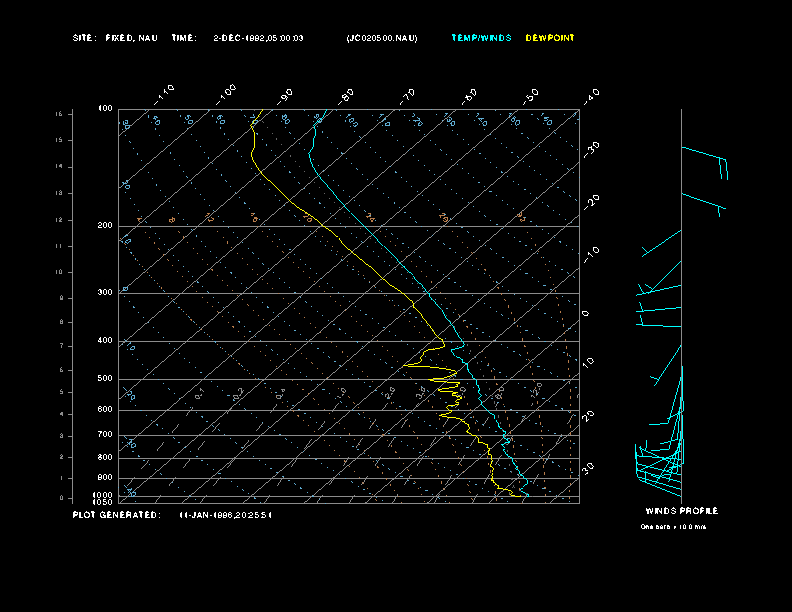
Task: Click the 6 label on left height axis
Action: click(x=61, y=370)
